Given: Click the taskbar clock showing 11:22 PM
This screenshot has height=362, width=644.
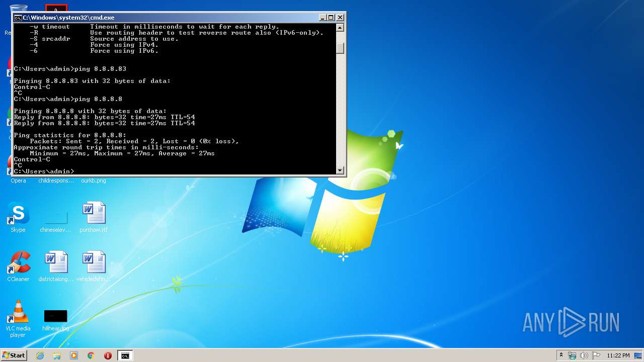Looking at the screenshot, I should point(618,355).
